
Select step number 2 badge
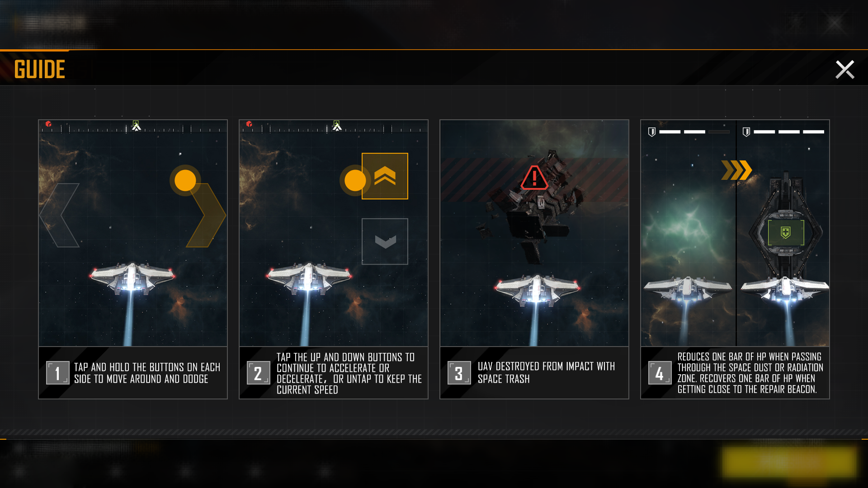coord(259,373)
